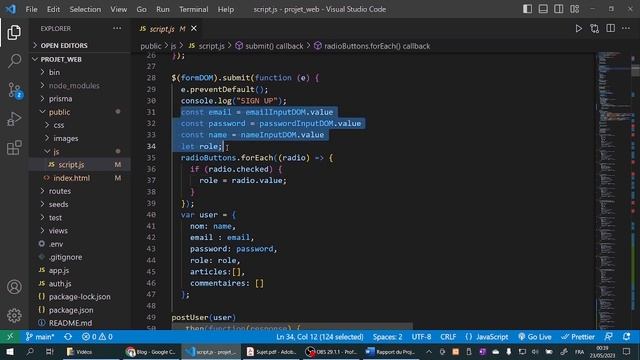Open the Source Control view
The height and width of the screenshot is (360, 640).
(x=14, y=90)
